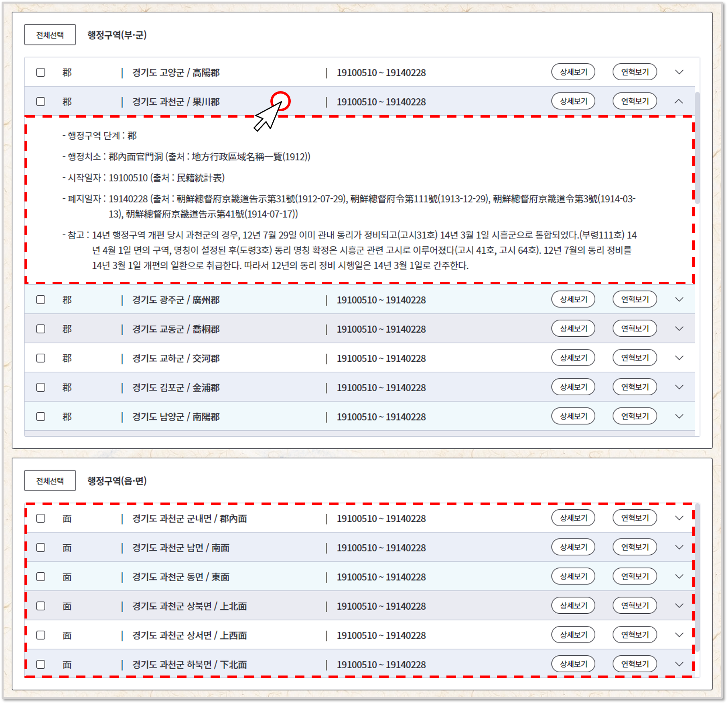Open 연혁보기 for 경기도 과천군 / 果川郡

[x=635, y=101]
